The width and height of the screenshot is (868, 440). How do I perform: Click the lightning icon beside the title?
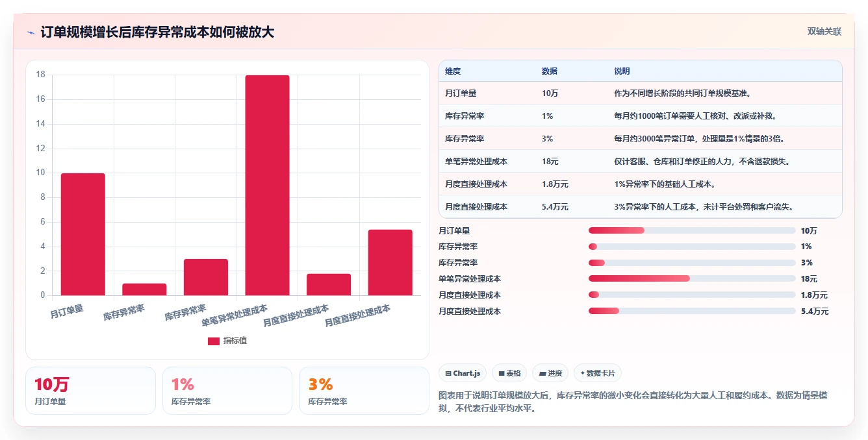click(x=31, y=32)
